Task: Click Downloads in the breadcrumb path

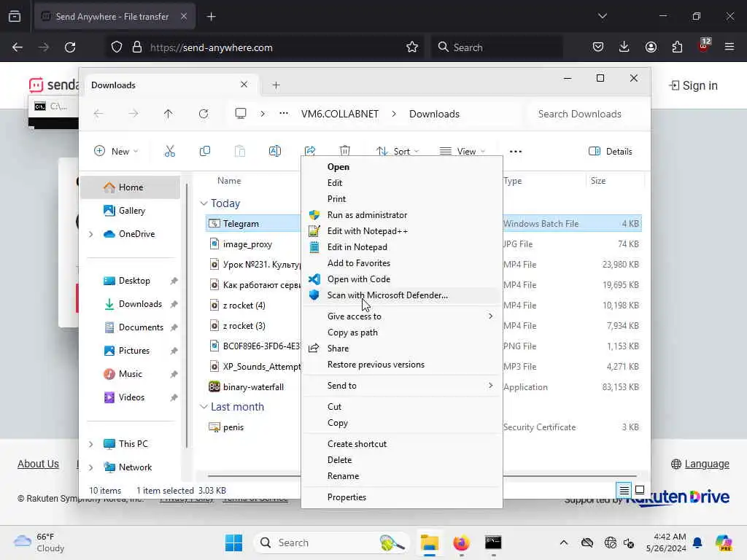Action: [x=434, y=114]
